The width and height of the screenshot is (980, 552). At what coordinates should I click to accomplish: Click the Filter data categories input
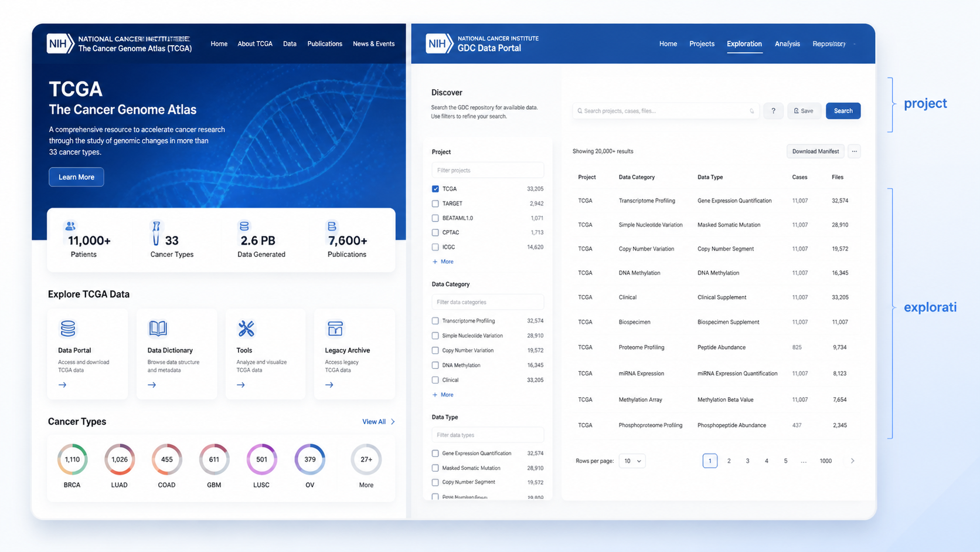point(488,302)
